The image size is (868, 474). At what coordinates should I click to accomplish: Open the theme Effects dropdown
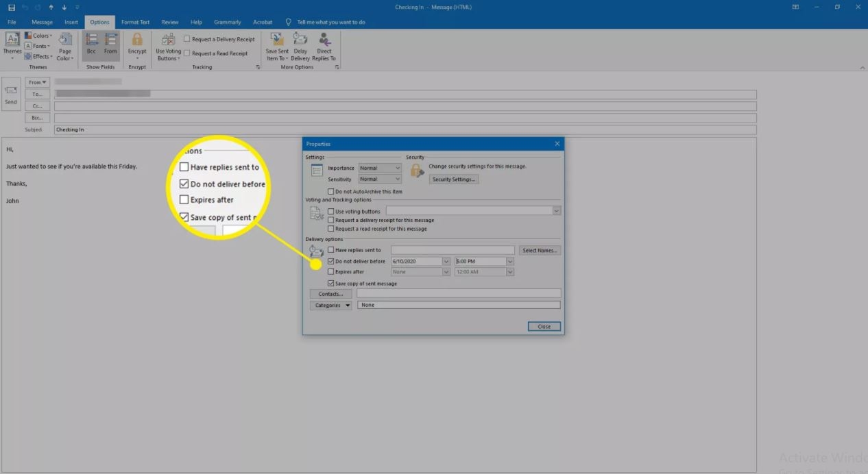[38, 56]
